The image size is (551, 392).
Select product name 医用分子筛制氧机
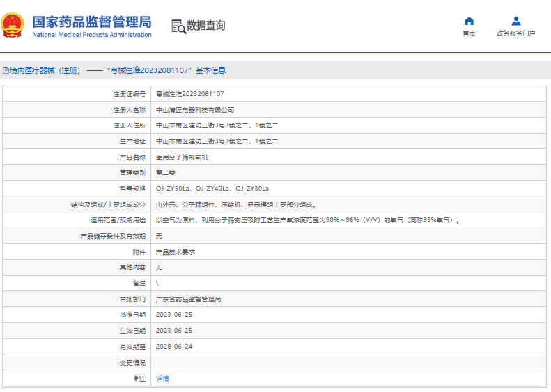coord(182,157)
